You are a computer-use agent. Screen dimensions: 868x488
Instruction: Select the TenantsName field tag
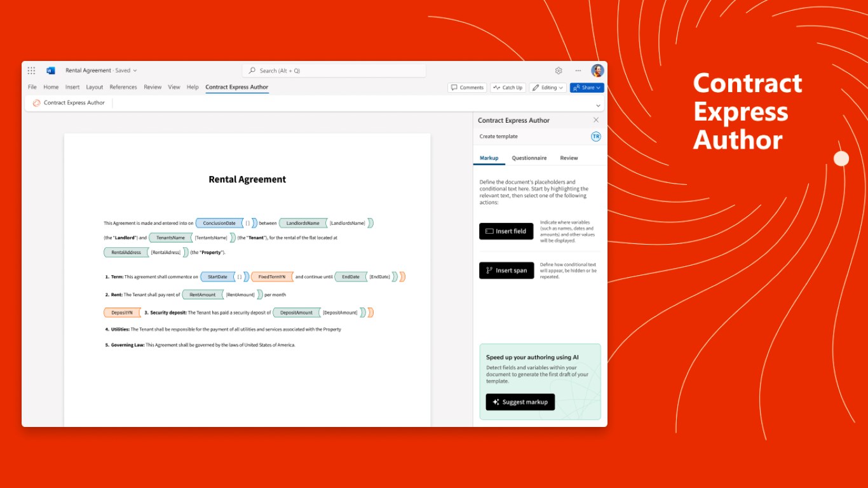pyautogui.click(x=170, y=238)
